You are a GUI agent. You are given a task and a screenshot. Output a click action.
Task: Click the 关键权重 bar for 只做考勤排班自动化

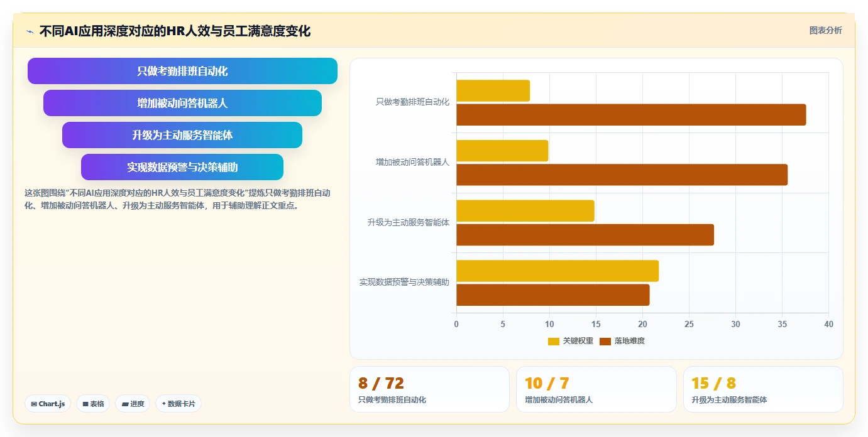[x=493, y=90]
